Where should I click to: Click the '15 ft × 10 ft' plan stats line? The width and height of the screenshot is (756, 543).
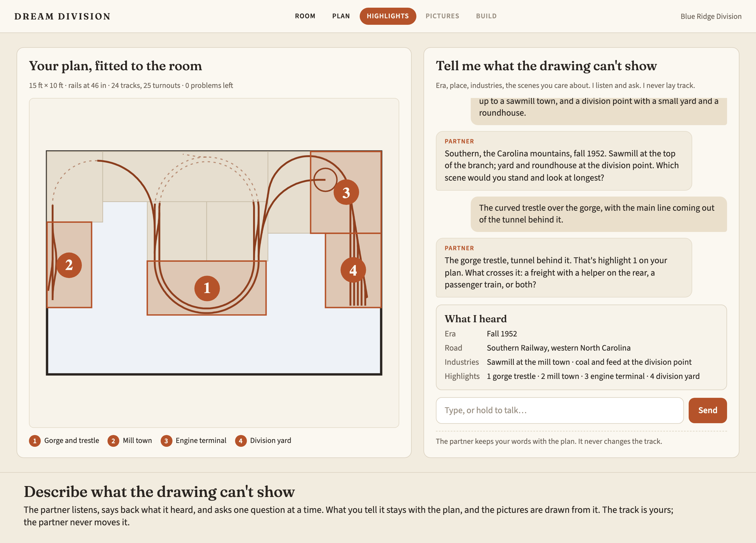(131, 85)
